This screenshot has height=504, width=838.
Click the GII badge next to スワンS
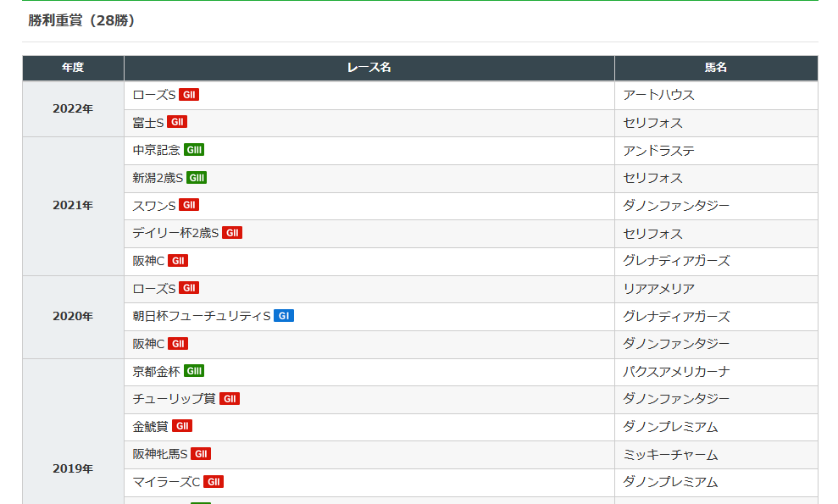point(189,205)
